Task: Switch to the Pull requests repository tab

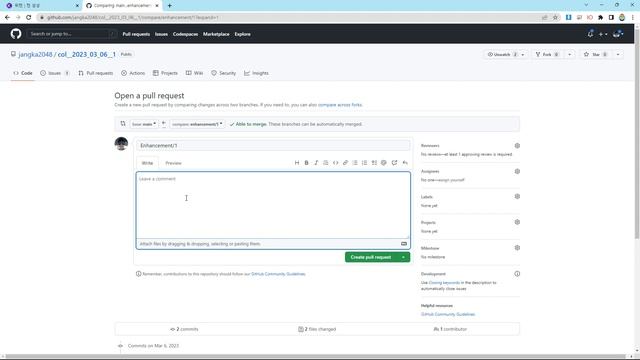Action: tap(96, 73)
